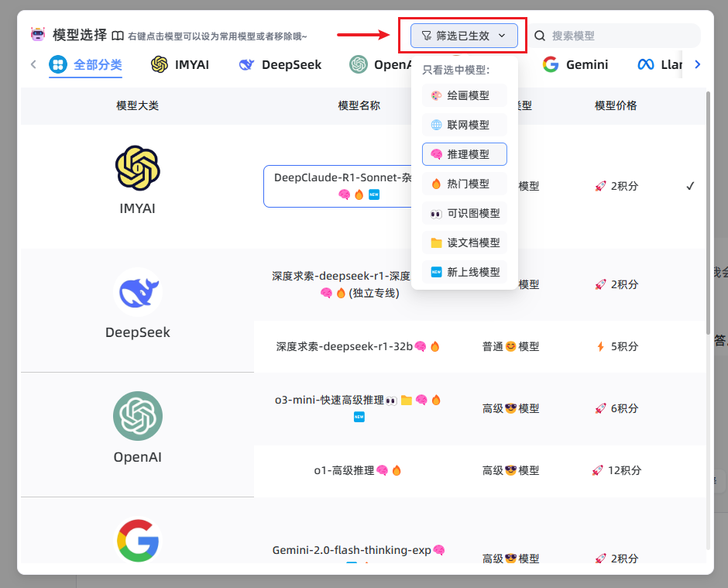Image resolution: width=728 pixels, height=588 pixels.
Task: Click the large Google G logo in table
Action: pyautogui.click(x=137, y=541)
